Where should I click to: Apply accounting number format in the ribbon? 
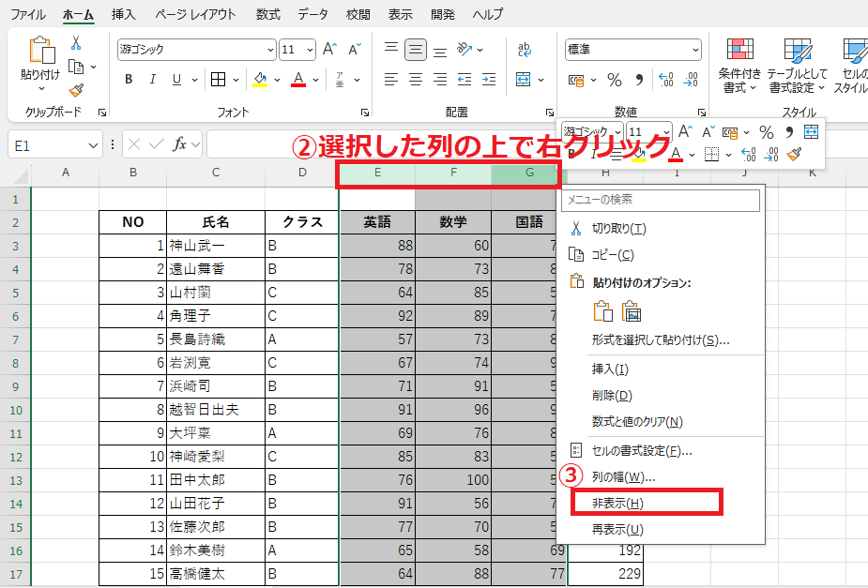(x=576, y=81)
